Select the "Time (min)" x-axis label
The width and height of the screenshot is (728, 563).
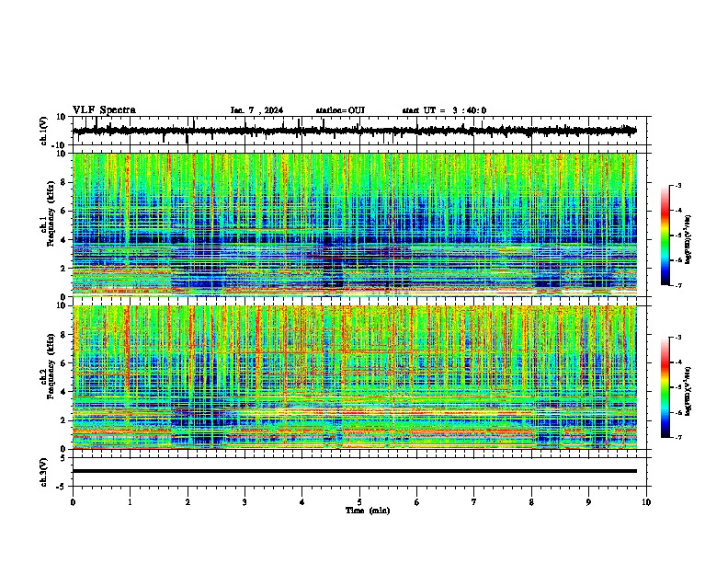point(368,511)
